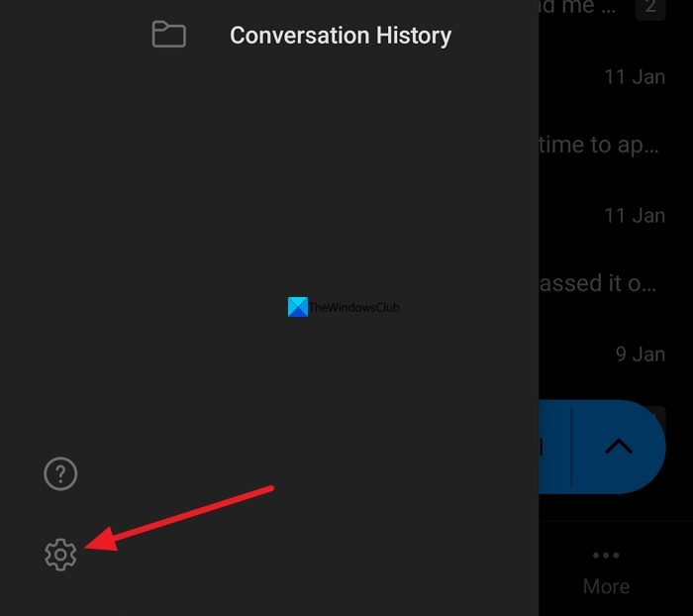Tap the three dots above More
The width and height of the screenshot is (693, 616).
coord(606,556)
